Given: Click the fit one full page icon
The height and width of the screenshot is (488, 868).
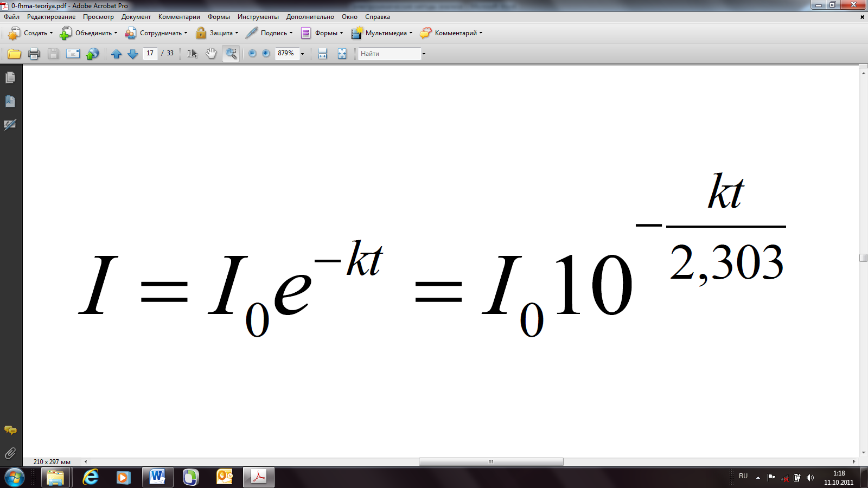Looking at the screenshot, I should click(x=342, y=54).
